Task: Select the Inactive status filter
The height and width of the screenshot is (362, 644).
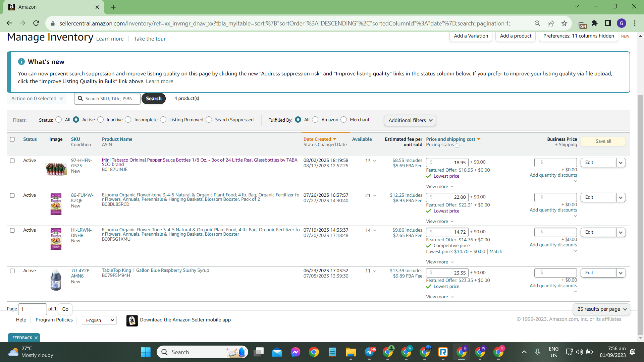Action: coord(101,120)
